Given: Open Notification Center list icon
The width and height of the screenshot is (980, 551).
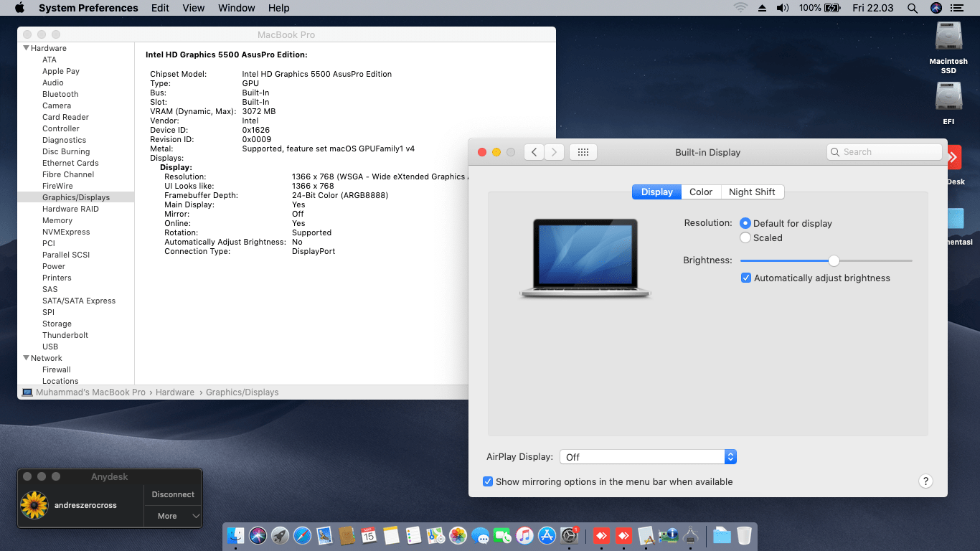Looking at the screenshot, I should tap(956, 8).
